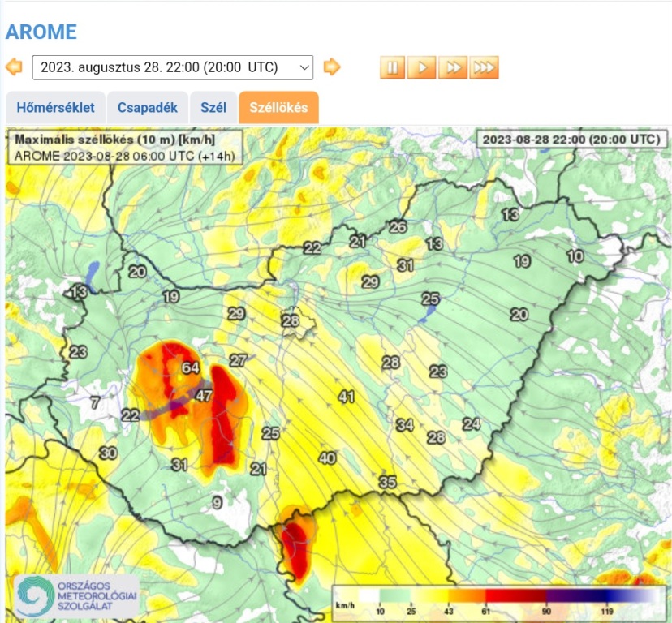672x623 pixels.
Task: Click the 41 km/h gust value on map
Action: 347,397
